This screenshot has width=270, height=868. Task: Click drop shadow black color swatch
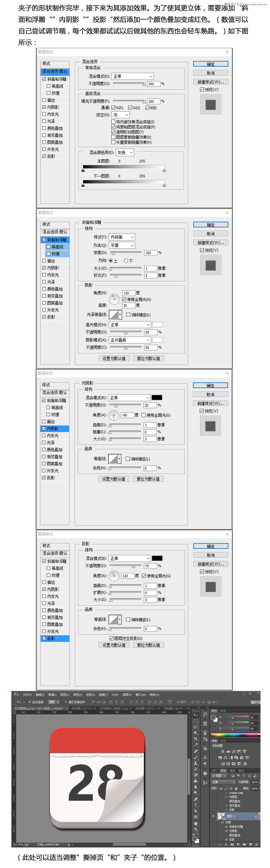pos(157,558)
